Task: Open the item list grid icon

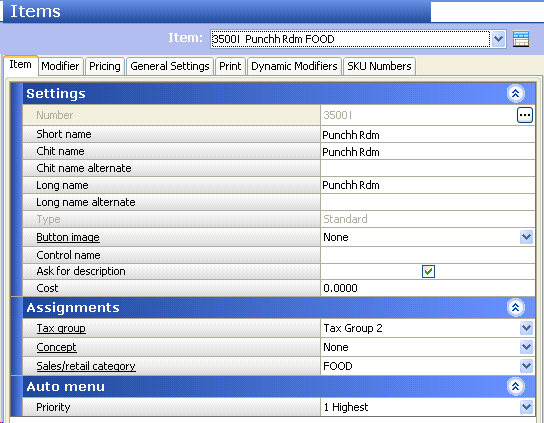Action: tap(521, 39)
